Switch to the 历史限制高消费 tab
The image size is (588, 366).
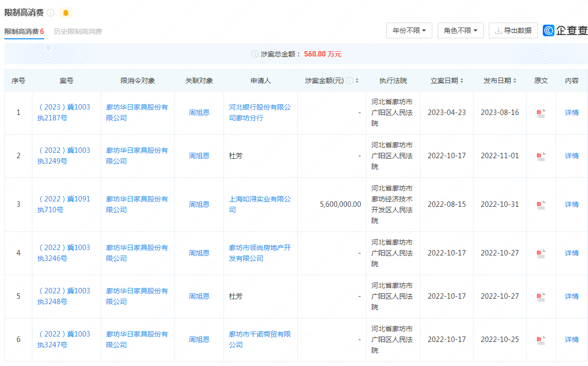[x=78, y=31]
